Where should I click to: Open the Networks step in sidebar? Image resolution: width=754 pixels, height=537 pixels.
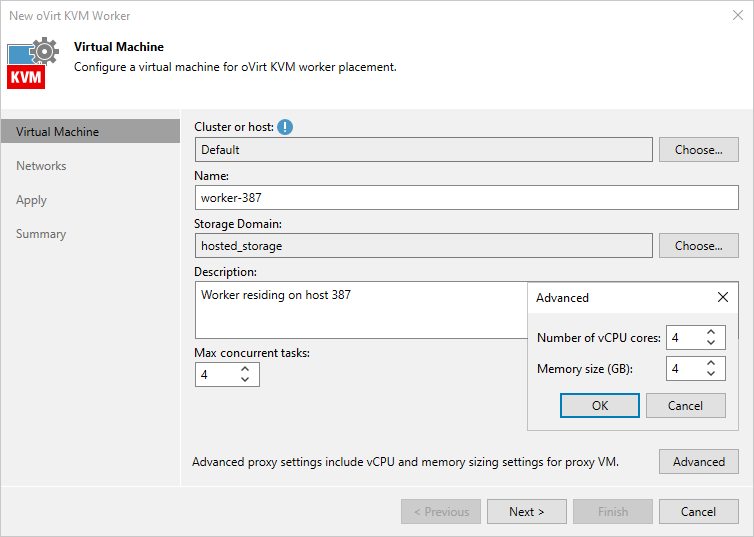pyautogui.click(x=41, y=166)
